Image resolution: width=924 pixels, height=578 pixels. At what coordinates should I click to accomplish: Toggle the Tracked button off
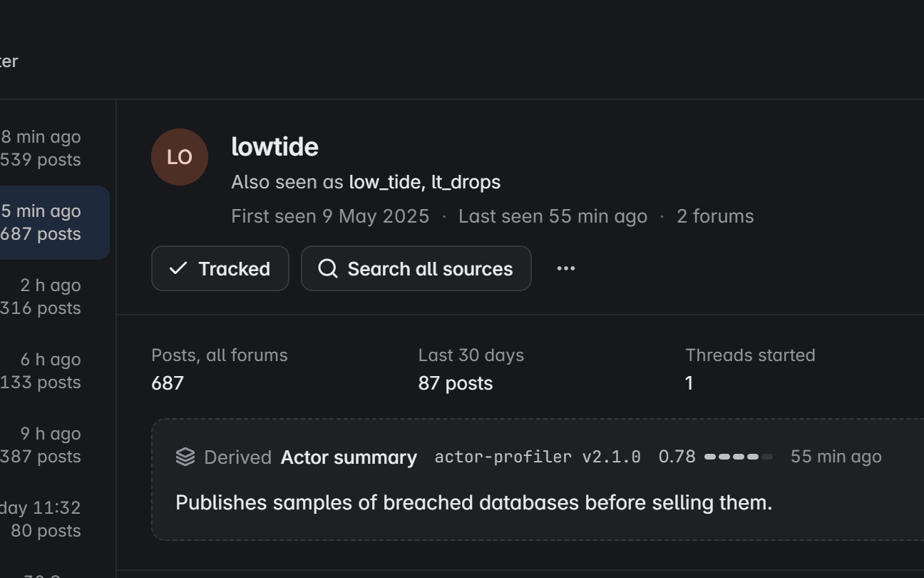(220, 268)
